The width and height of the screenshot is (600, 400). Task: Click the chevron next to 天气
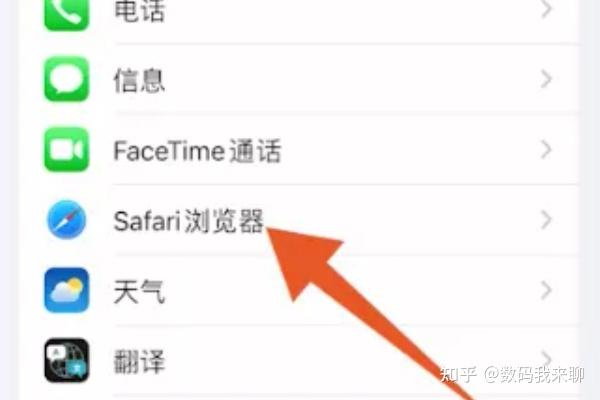(x=546, y=290)
